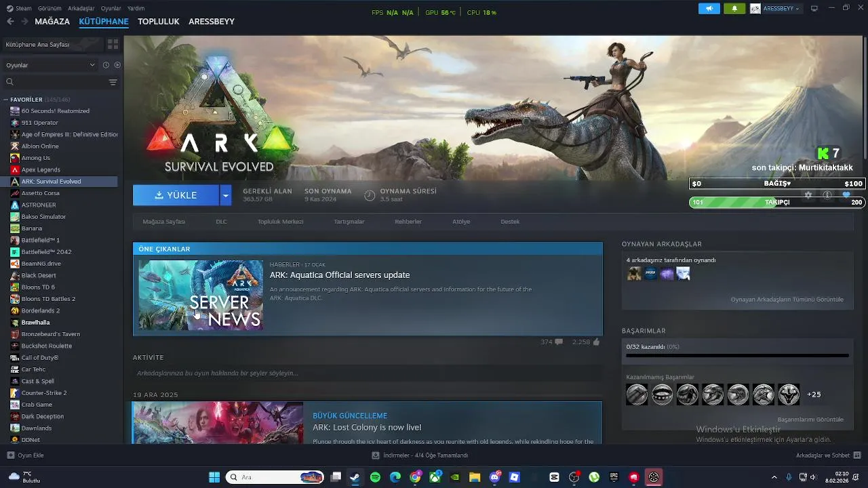Click the blue YÜKLE install button
Image resolution: width=868 pixels, height=488 pixels.
176,195
